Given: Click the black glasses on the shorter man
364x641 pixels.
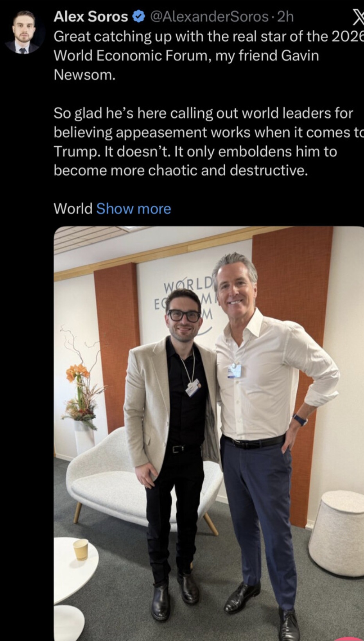Looking at the screenshot, I should pos(184,315).
